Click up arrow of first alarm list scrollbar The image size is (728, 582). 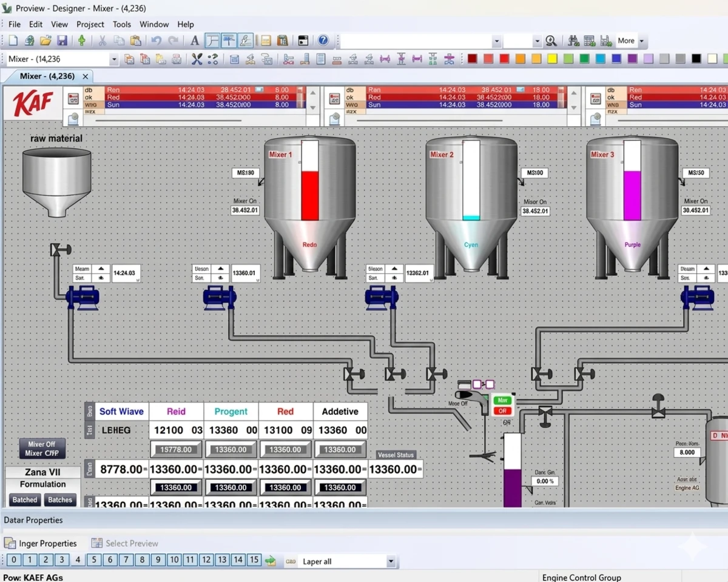313,92
